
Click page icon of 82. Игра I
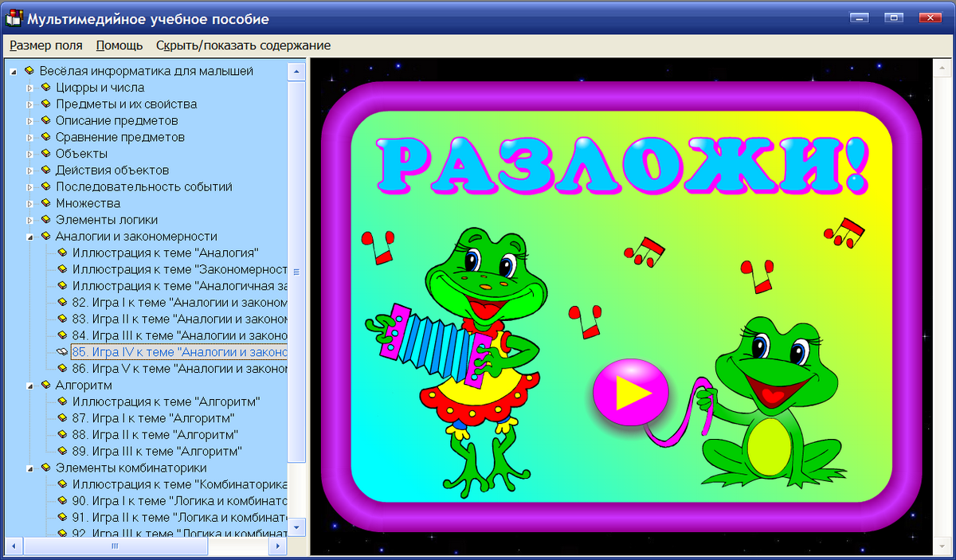click(x=62, y=303)
